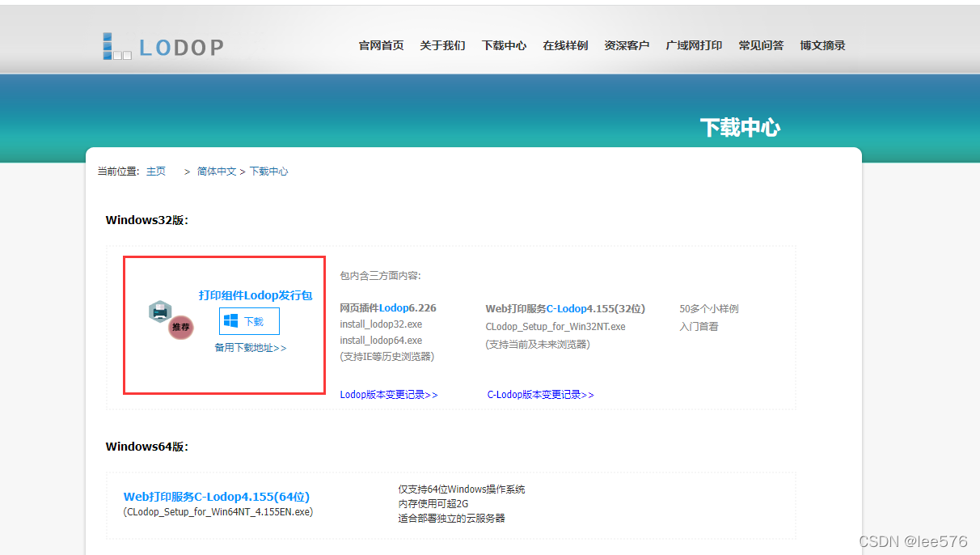Click (支持当前及未来浏览器) note

tap(538, 344)
